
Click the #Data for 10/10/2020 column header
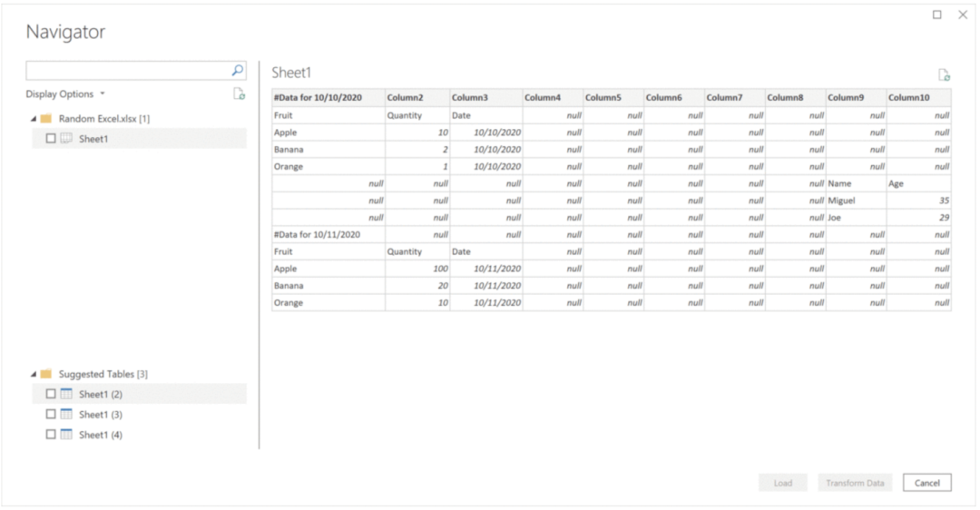(328, 98)
